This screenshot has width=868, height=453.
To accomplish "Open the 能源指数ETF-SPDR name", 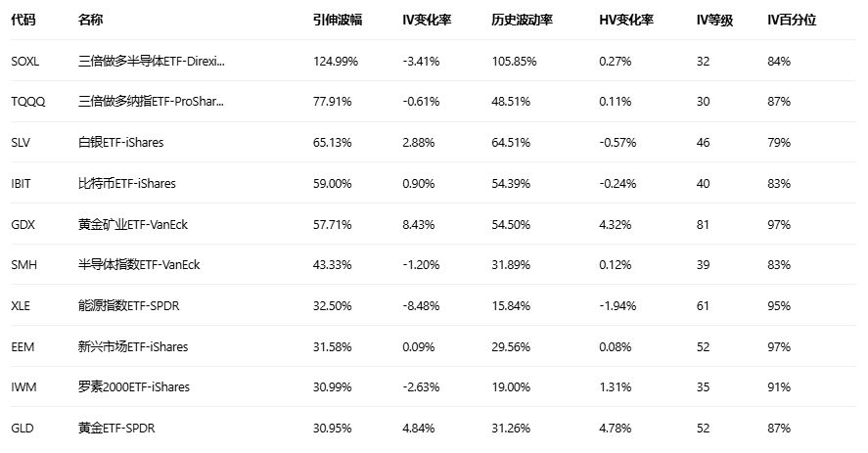I will click(128, 305).
